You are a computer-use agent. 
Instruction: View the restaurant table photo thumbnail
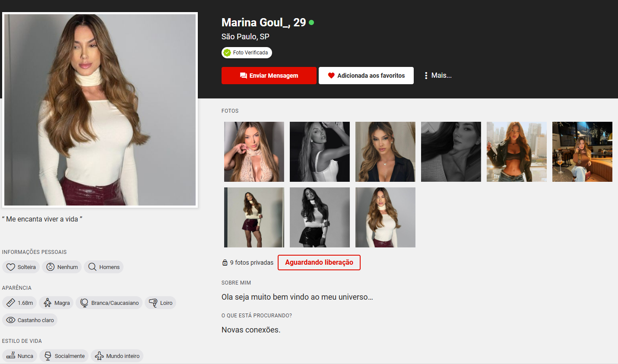pyautogui.click(x=582, y=152)
